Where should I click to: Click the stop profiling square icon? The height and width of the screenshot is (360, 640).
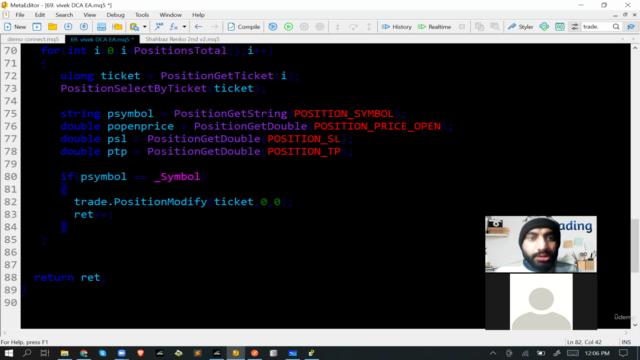point(462,27)
